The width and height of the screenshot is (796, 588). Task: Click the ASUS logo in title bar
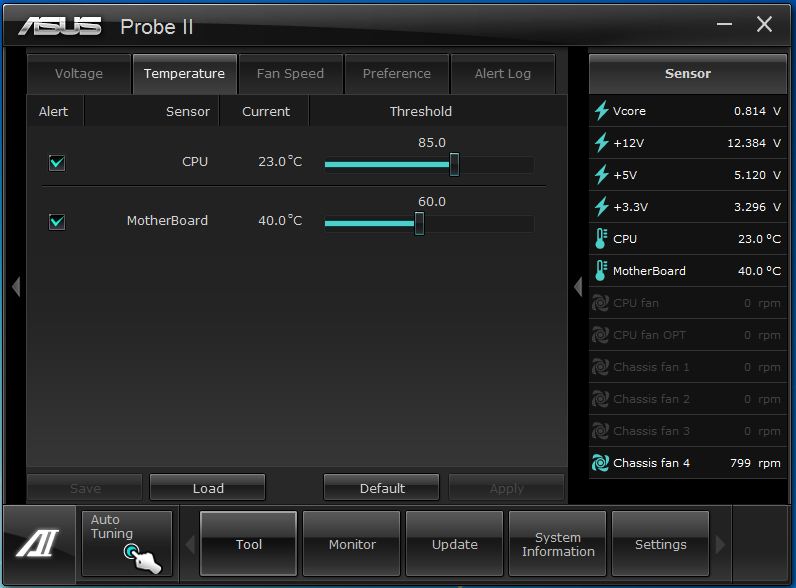[60, 26]
